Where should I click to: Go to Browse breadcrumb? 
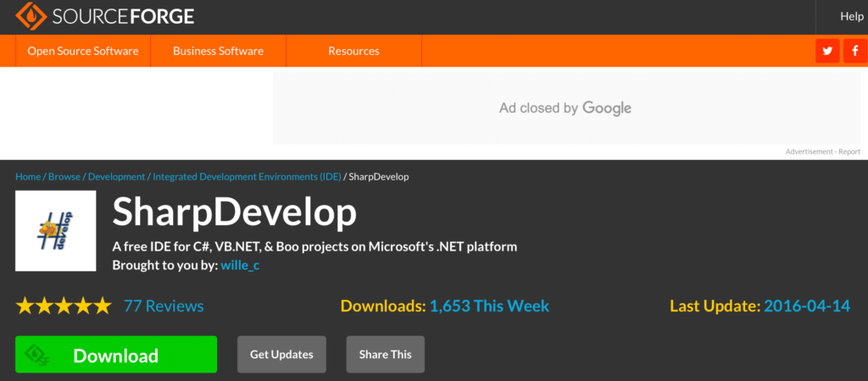pyautogui.click(x=64, y=177)
